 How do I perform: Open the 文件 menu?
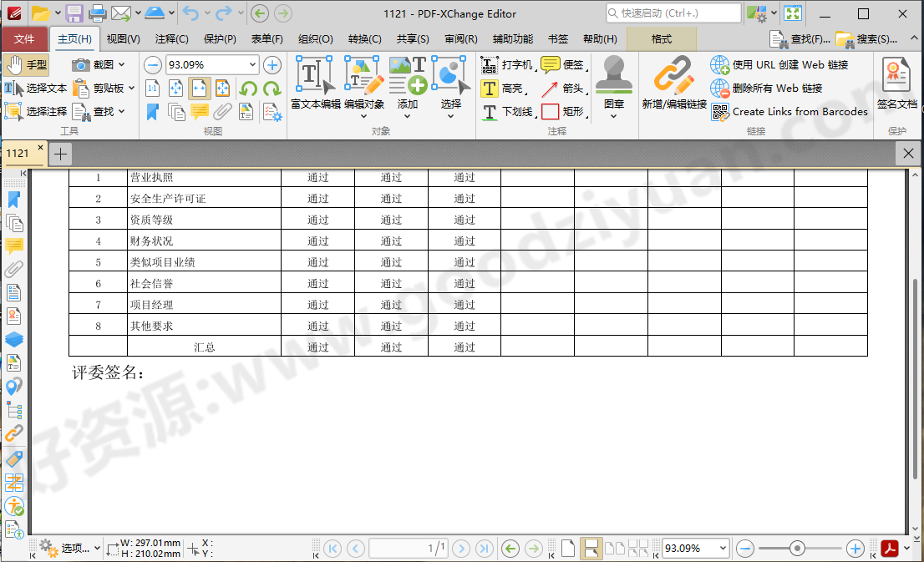[x=25, y=38]
